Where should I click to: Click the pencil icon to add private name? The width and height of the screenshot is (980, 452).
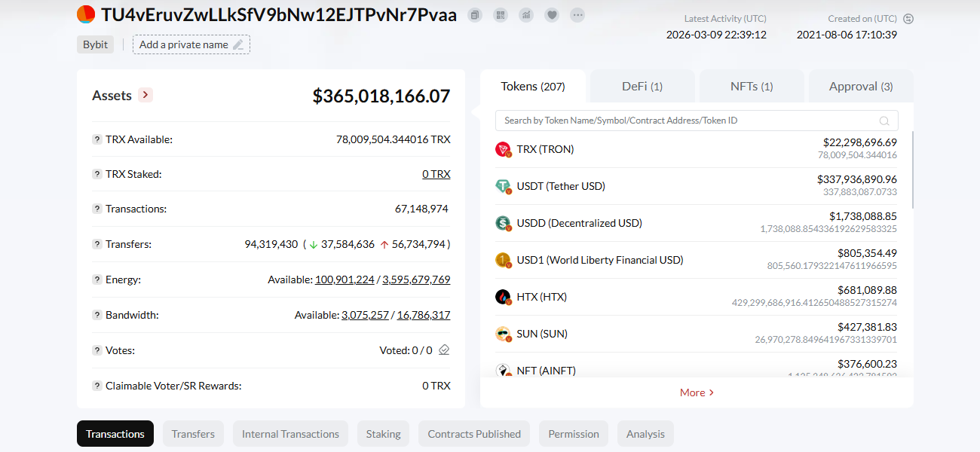238,44
